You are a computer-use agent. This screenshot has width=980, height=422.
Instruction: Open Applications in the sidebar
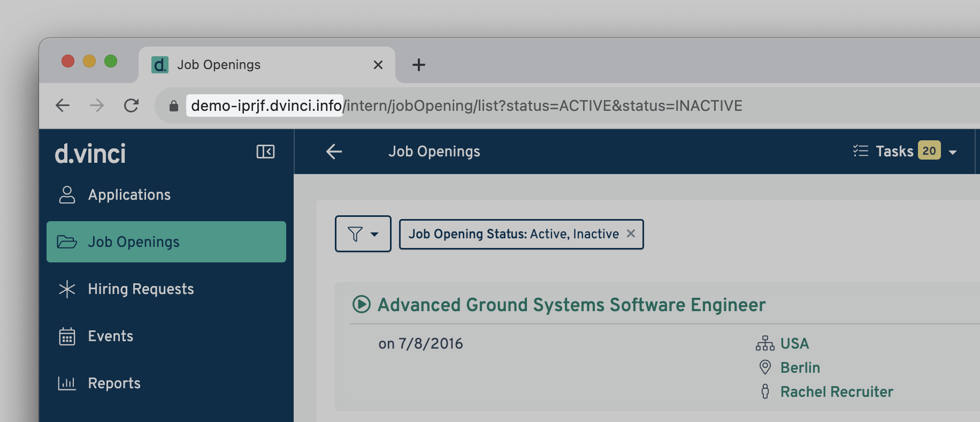(129, 195)
